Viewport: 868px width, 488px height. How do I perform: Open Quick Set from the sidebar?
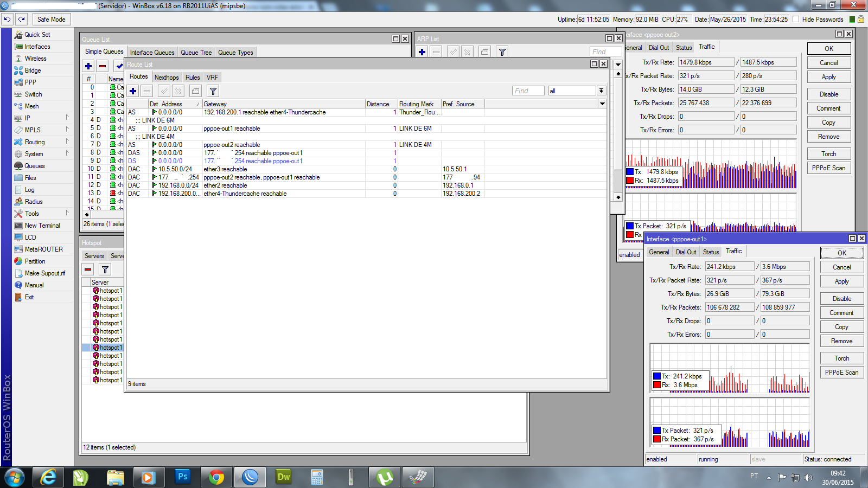37,35
